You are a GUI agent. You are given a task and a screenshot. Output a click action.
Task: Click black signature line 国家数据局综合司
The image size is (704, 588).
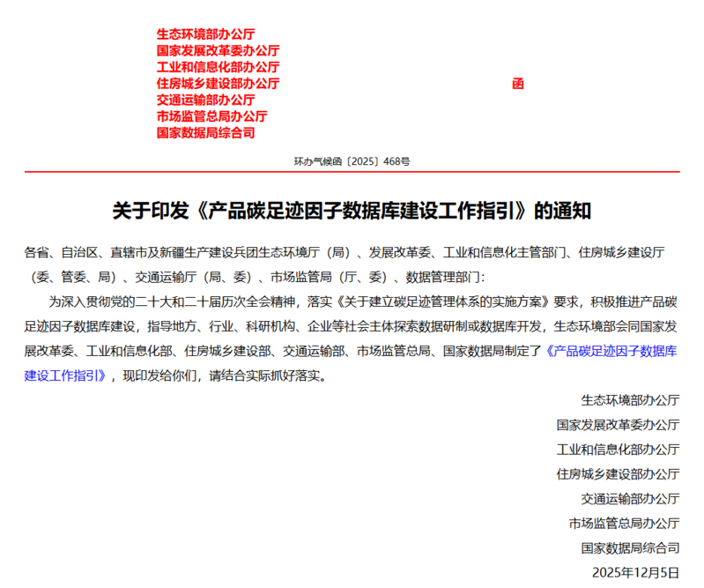(630, 547)
